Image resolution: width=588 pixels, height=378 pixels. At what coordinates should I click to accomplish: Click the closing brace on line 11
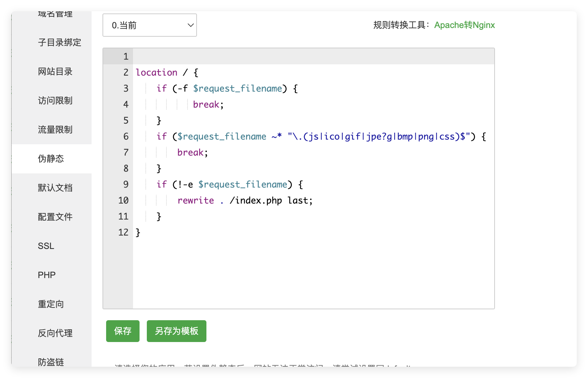coord(159,216)
